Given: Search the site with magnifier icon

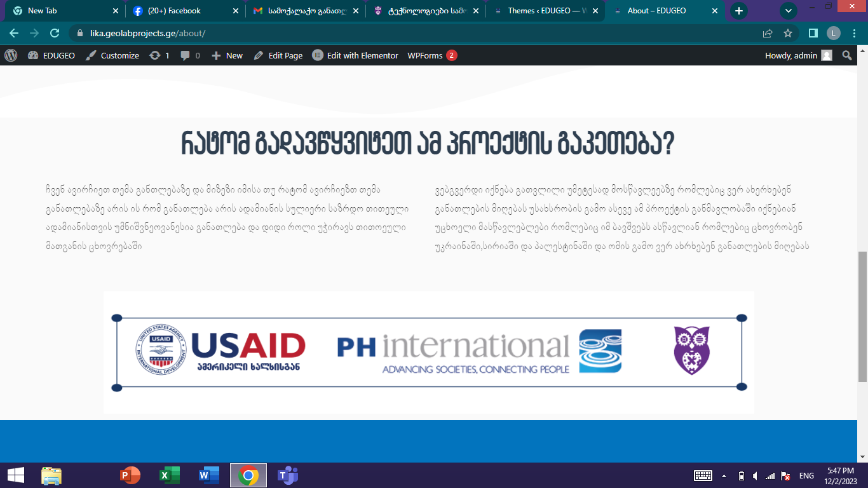Looking at the screenshot, I should (x=847, y=55).
